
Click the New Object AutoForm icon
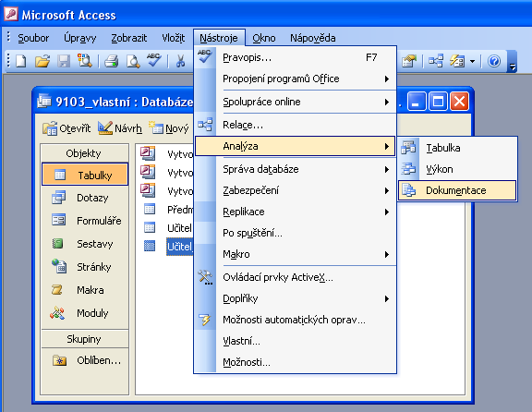click(457, 61)
